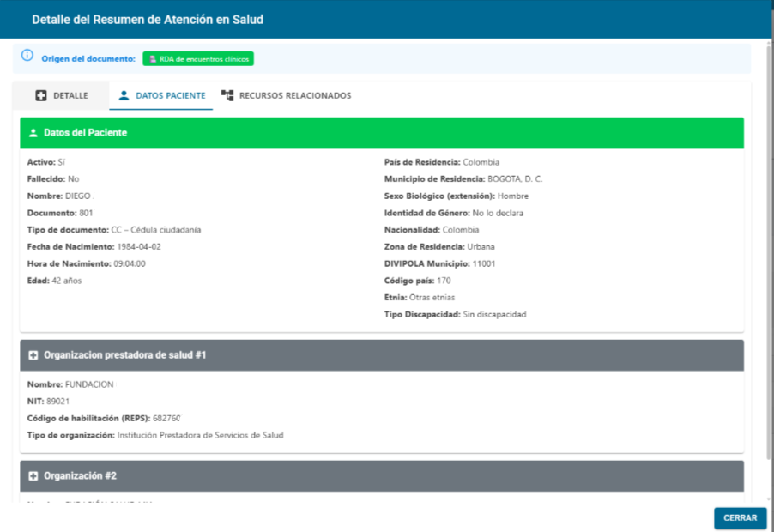The width and height of the screenshot is (774, 532).
Task: Click the Documento value 801
Action: [x=86, y=213]
